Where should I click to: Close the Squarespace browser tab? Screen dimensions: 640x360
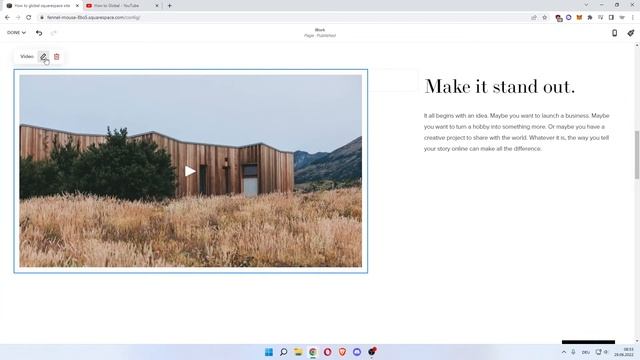click(77, 6)
